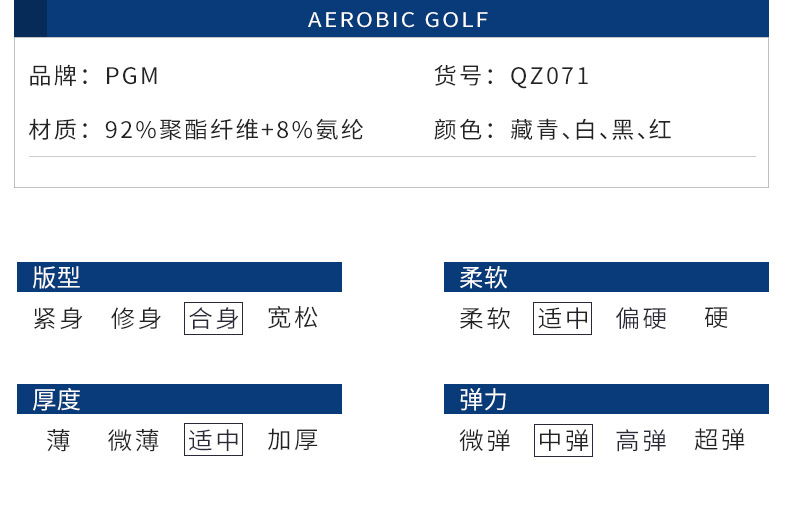Choose the boxed 中弹 elasticity option
The image size is (790, 527).
(564, 440)
